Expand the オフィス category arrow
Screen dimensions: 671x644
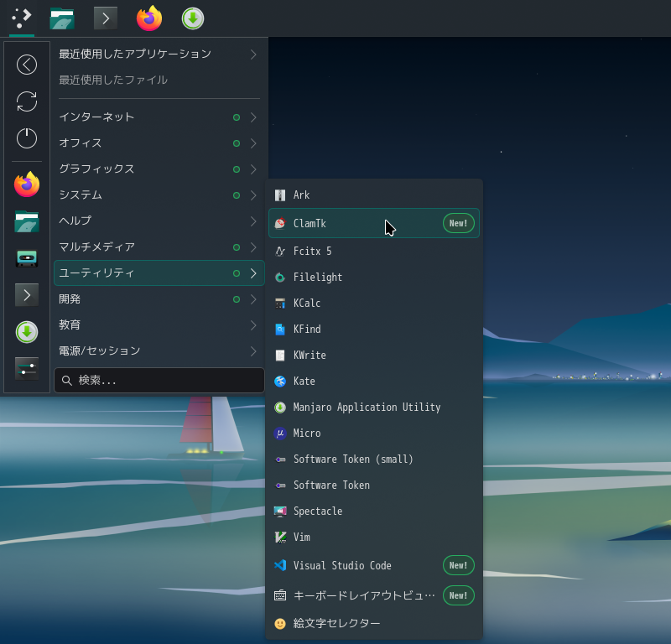pyautogui.click(x=253, y=143)
